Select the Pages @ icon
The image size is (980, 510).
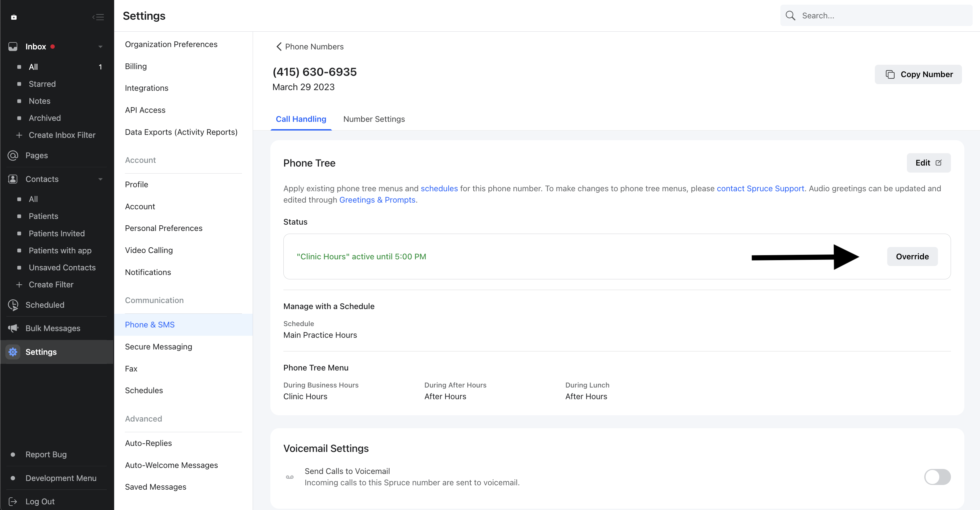point(13,155)
